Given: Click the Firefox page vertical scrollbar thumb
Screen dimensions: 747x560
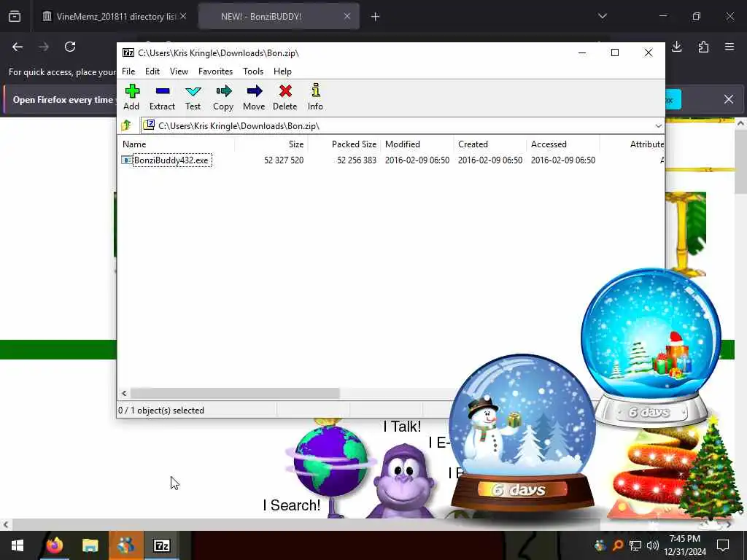Looking at the screenshot, I should click(740, 161).
